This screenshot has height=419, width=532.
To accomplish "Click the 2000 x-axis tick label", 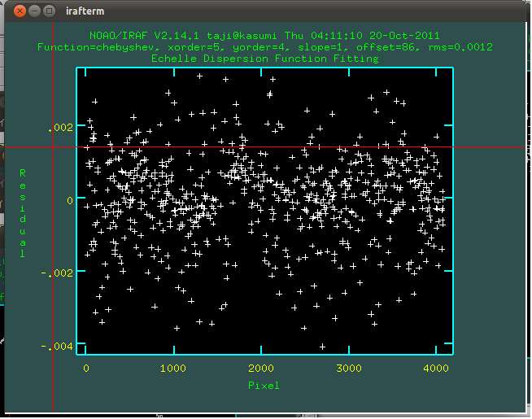I will [x=261, y=368].
